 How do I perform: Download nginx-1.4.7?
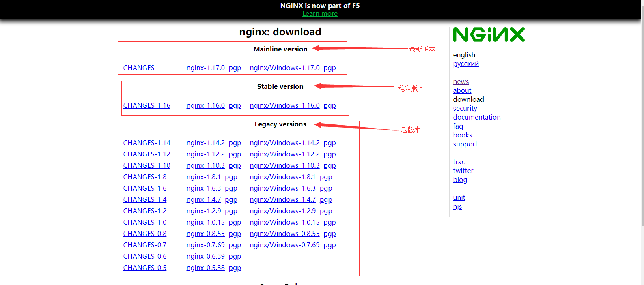204,199
